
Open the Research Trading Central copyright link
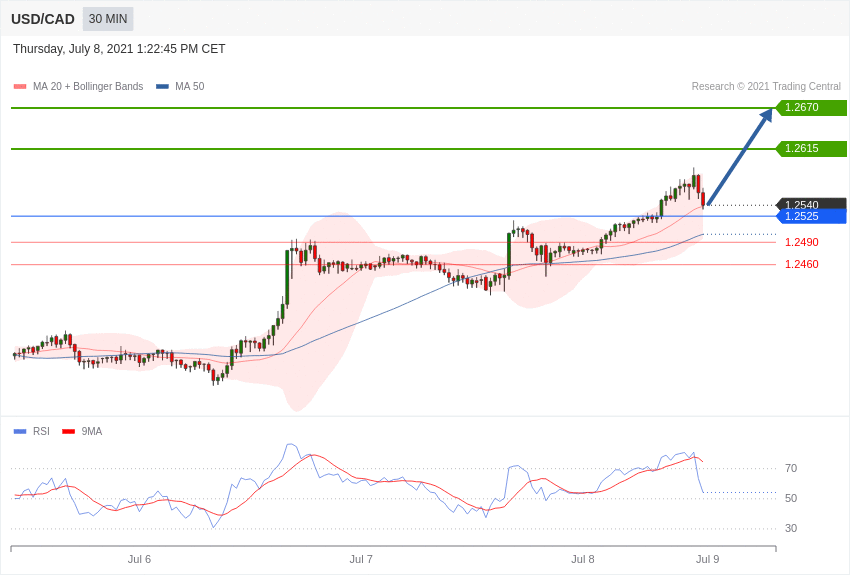click(x=766, y=87)
